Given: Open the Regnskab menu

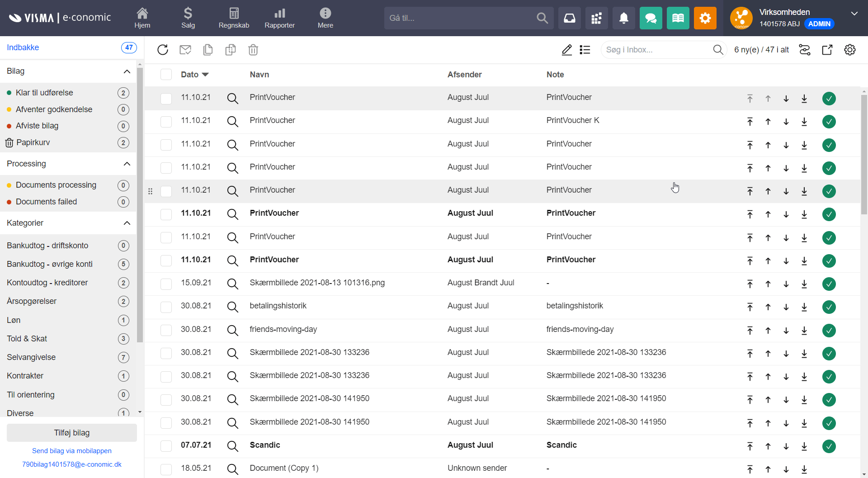Looking at the screenshot, I should pos(234,18).
